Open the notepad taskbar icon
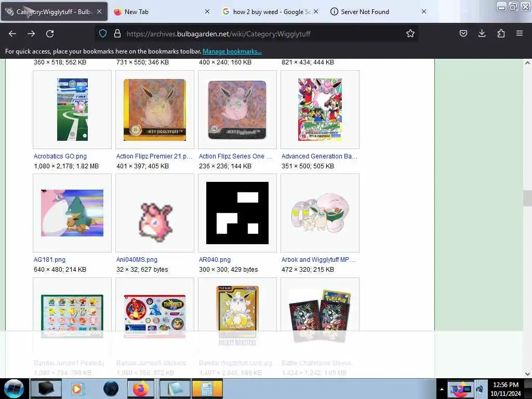The width and height of the screenshot is (532, 399). (x=175, y=389)
